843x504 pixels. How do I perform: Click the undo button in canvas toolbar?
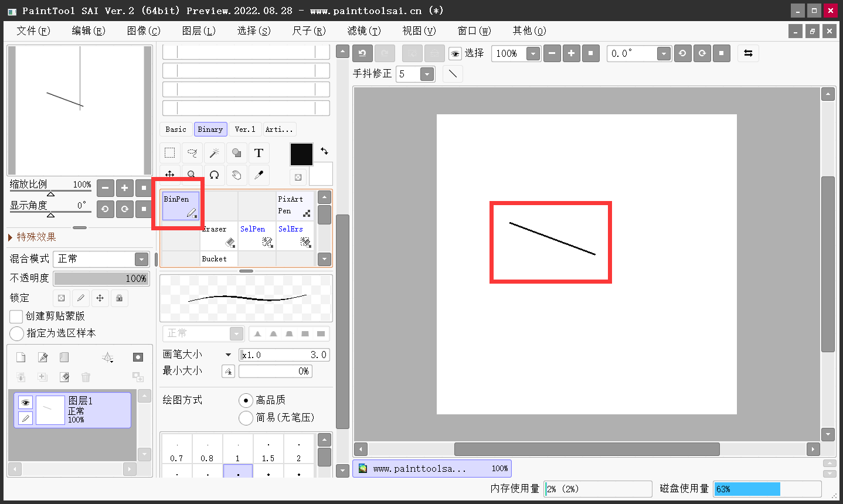pos(362,53)
